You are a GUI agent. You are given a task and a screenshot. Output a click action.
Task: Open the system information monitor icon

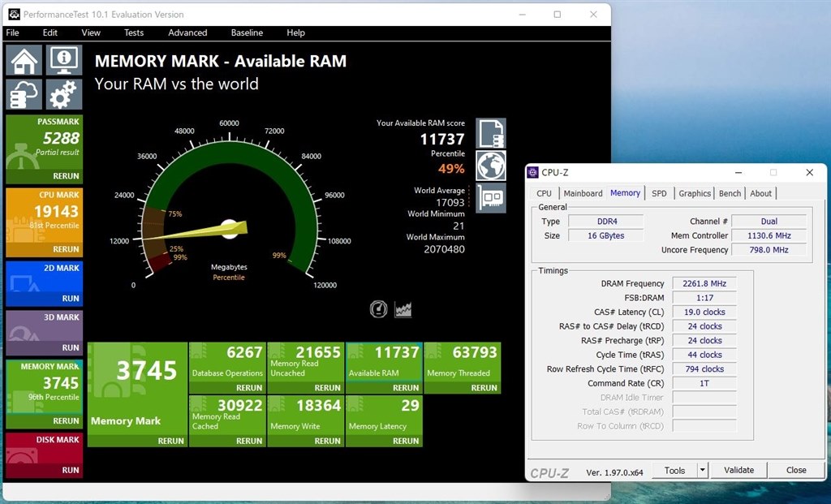pos(64,60)
